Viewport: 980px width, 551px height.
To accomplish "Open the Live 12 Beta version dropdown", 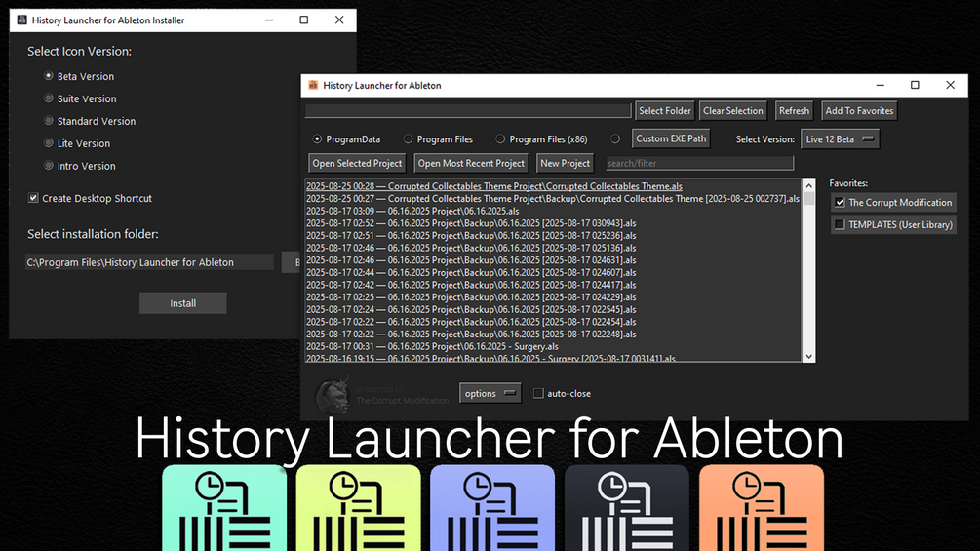I will 840,138.
